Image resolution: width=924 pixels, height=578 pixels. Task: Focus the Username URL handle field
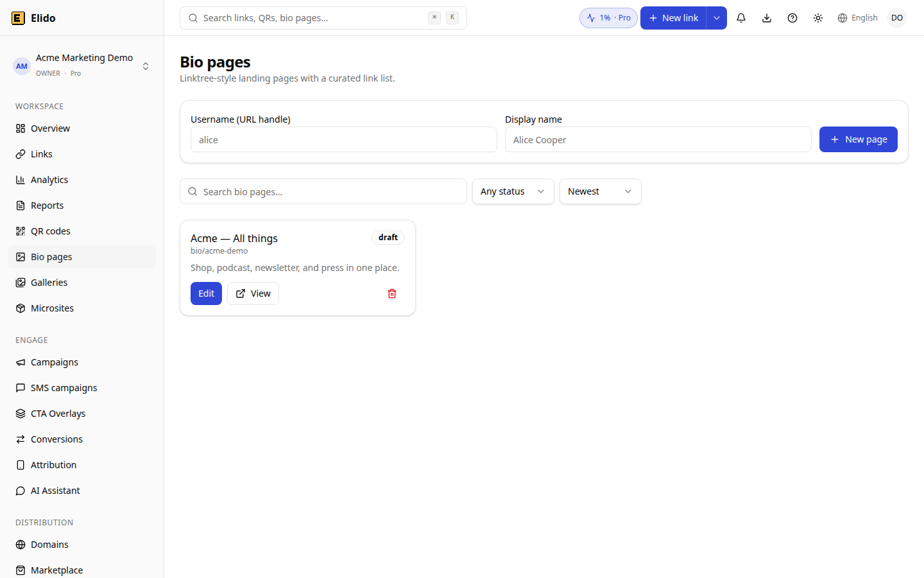(x=344, y=139)
